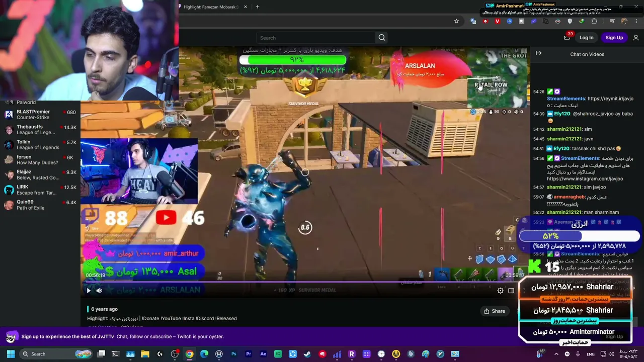Open Tolkin channel in sidebar

tap(39, 144)
